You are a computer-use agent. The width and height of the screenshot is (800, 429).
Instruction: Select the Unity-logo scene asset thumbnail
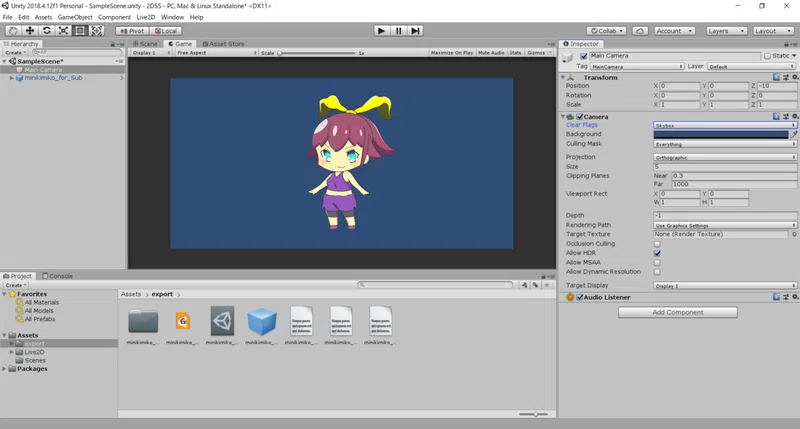222,321
